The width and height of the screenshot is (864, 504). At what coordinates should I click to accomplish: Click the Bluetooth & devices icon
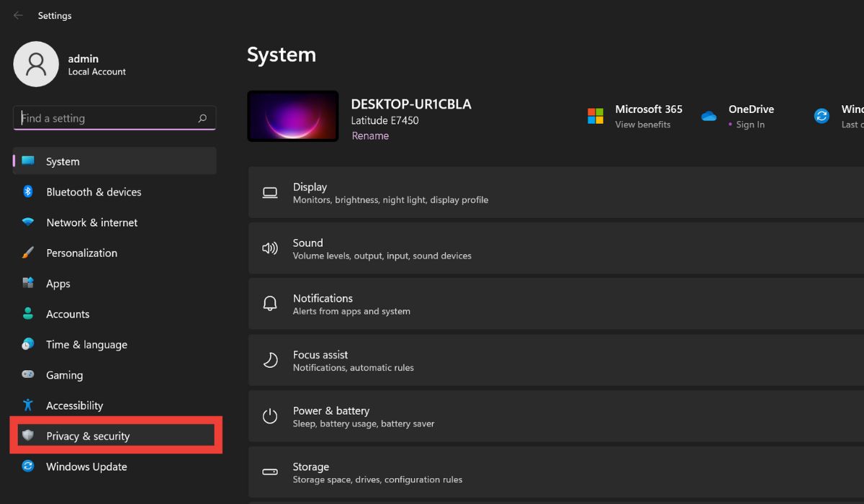pyautogui.click(x=28, y=192)
